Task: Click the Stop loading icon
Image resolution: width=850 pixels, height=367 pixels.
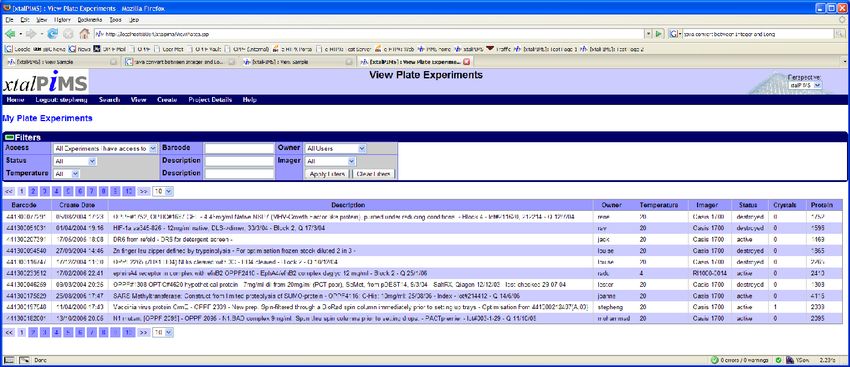Action: (x=68, y=34)
